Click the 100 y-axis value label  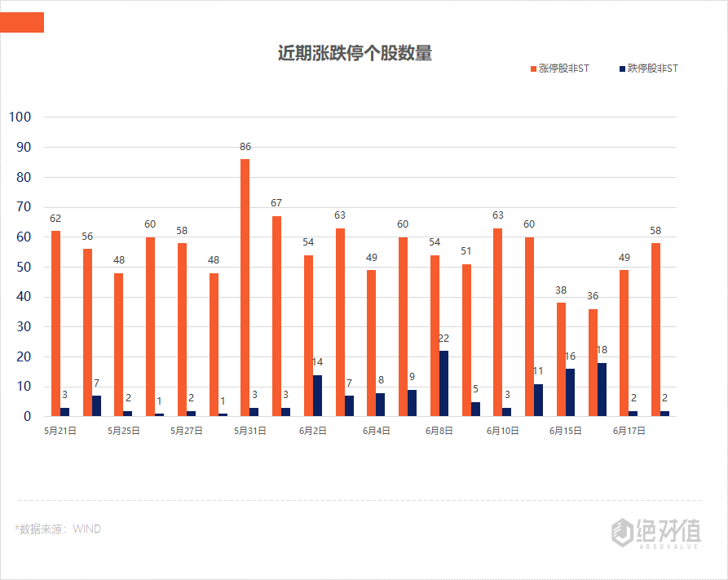20,117
